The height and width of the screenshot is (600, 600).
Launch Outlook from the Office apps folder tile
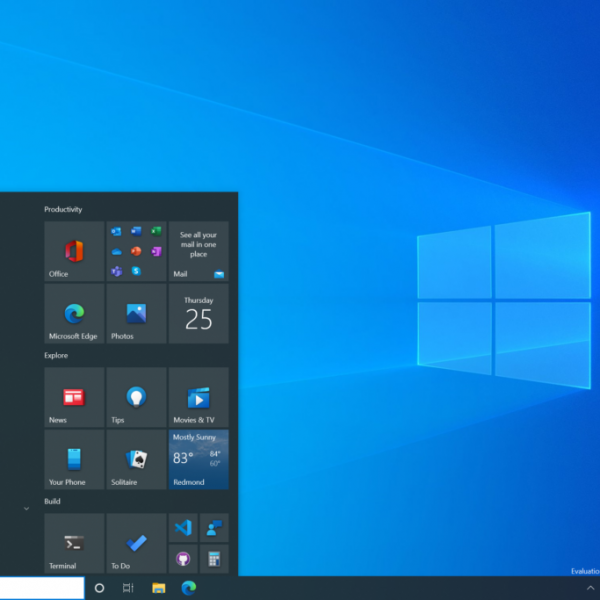(116, 232)
